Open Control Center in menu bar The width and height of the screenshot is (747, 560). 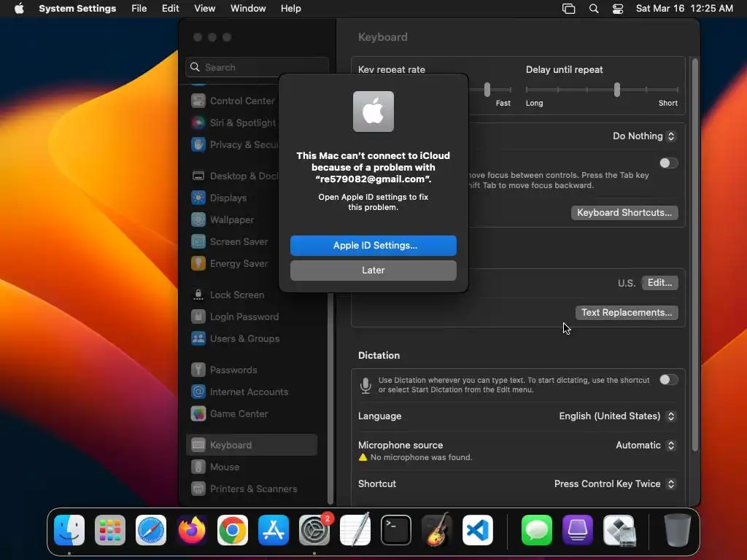[618, 9]
